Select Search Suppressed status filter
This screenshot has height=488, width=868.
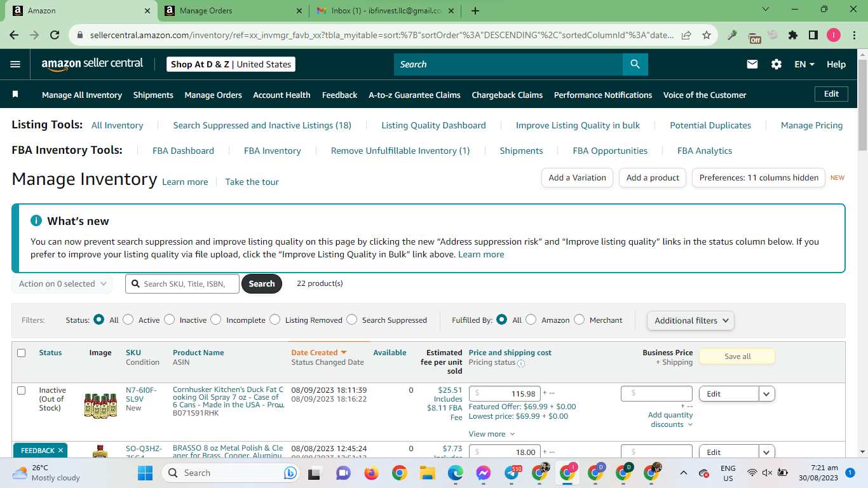(x=351, y=320)
